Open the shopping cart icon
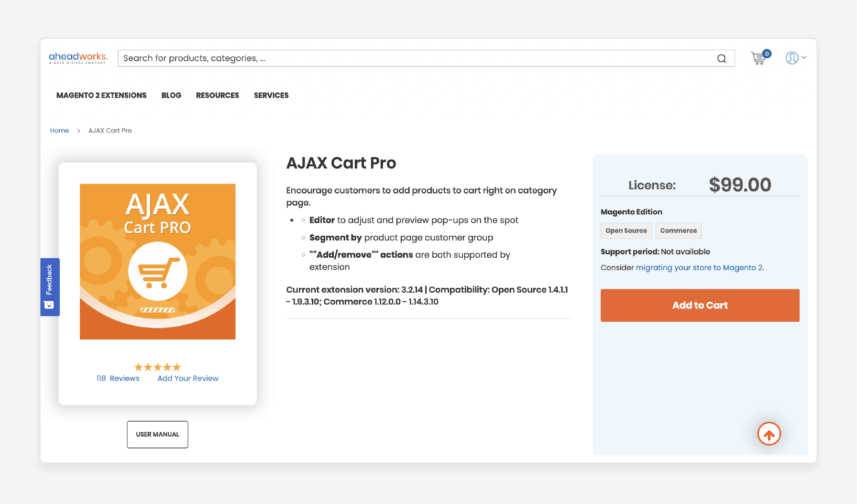Image resolution: width=857 pixels, height=504 pixels. click(x=760, y=57)
